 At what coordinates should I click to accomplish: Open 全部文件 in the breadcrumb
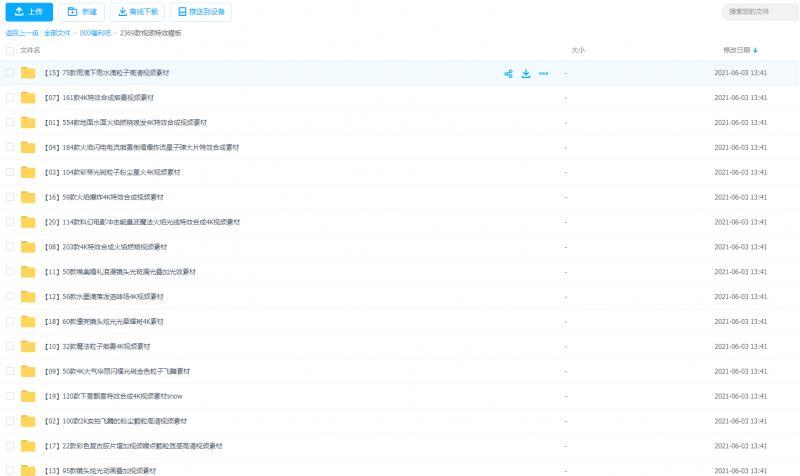(x=57, y=33)
